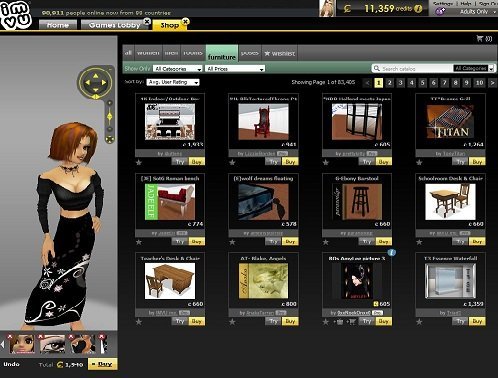498x378 pixels.
Task: Click info badge on Amylee picture item
Action: (x=392, y=253)
